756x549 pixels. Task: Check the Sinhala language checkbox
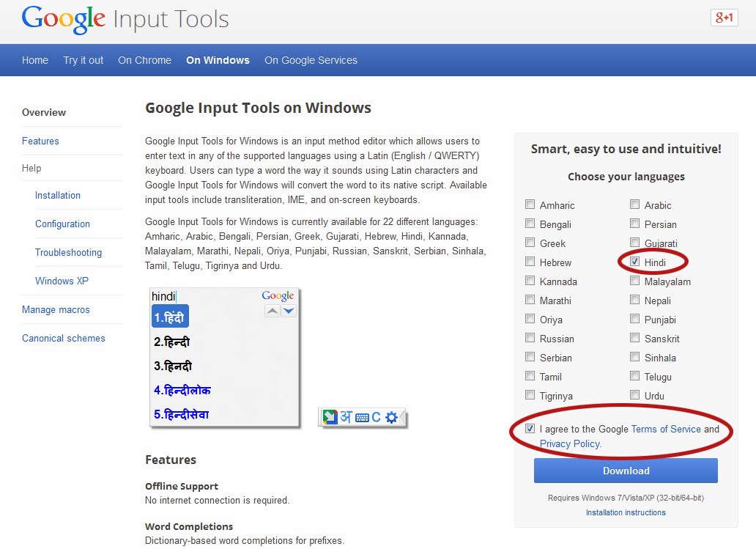(x=634, y=357)
